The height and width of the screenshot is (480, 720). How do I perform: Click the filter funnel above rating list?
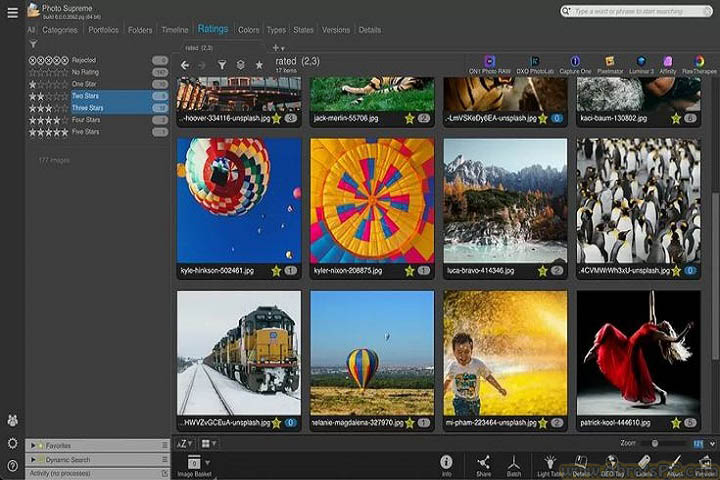point(33,44)
